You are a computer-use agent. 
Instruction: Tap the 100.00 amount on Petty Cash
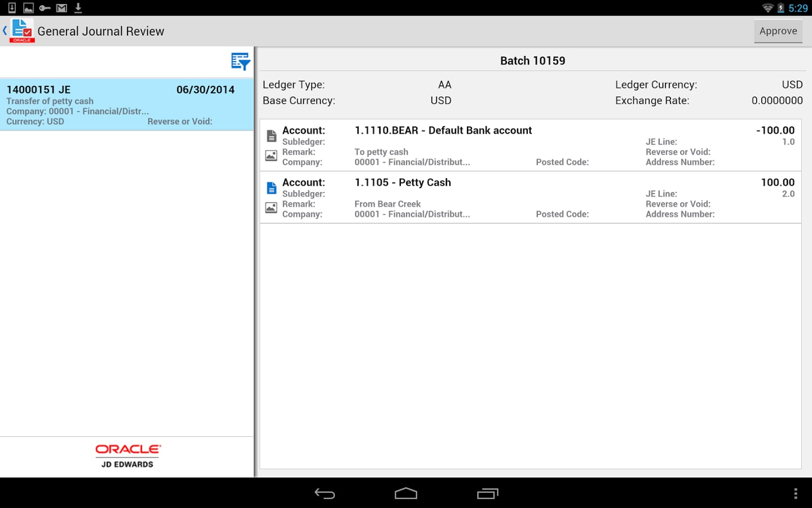tap(778, 182)
